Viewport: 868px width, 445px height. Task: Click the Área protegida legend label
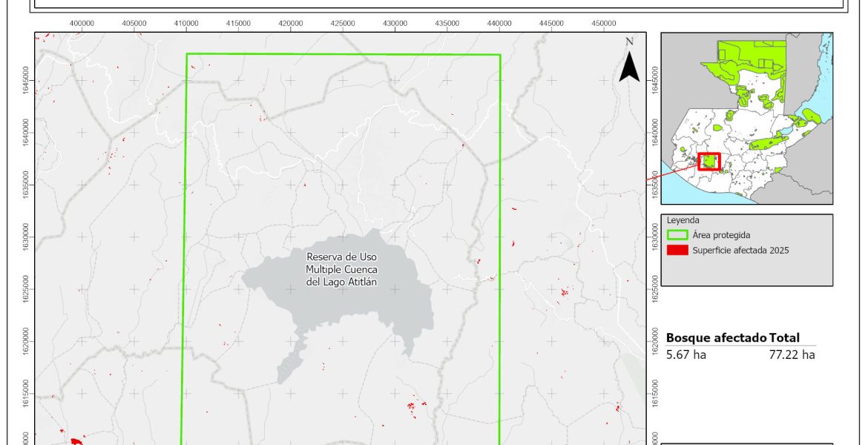pos(720,235)
